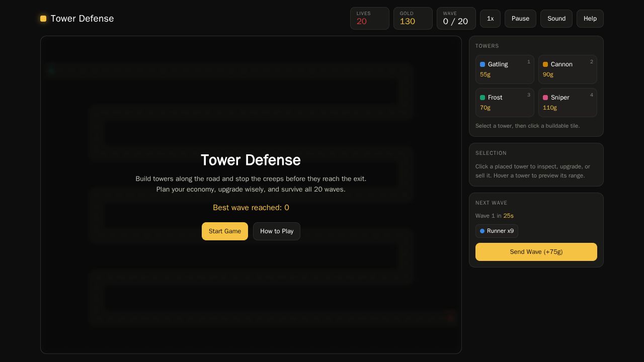This screenshot has height=362, width=644.
Task: Click the green spawn marker on the map
Action: point(51,70)
